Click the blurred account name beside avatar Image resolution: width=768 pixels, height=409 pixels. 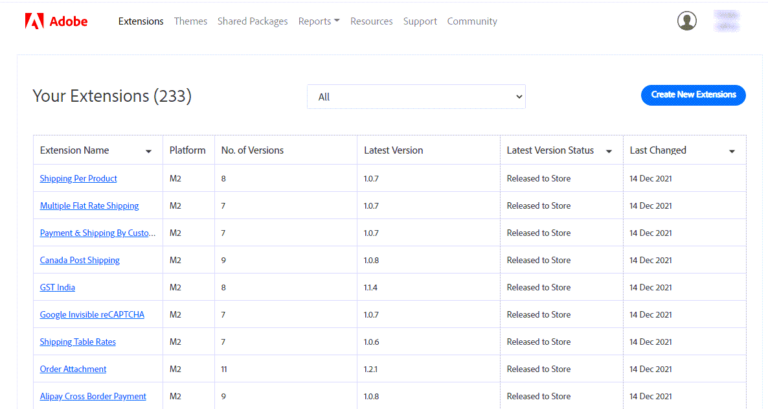point(726,21)
